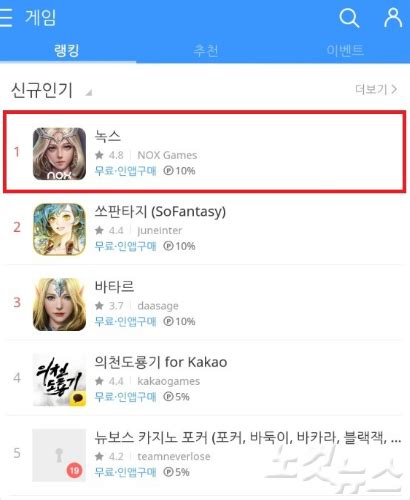Switch to the 추천 tab

coord(206,51)
